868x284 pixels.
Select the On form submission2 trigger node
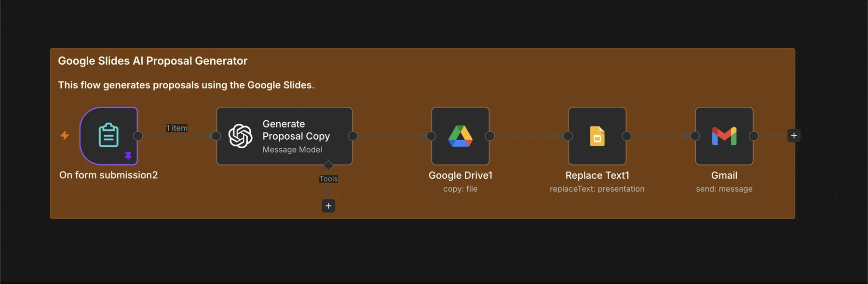pyautogui.click(x=108, y=136)
